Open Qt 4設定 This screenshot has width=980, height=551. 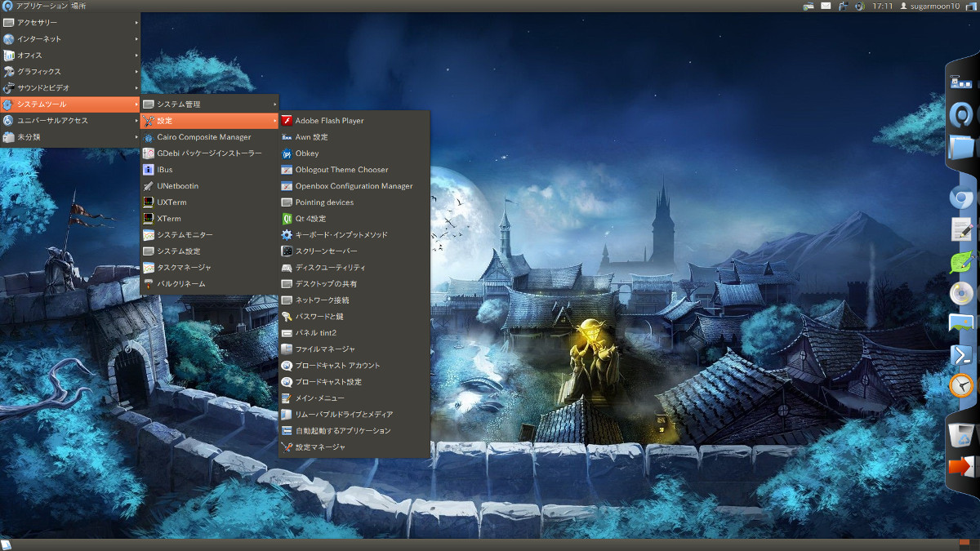[x=354, y=219]
